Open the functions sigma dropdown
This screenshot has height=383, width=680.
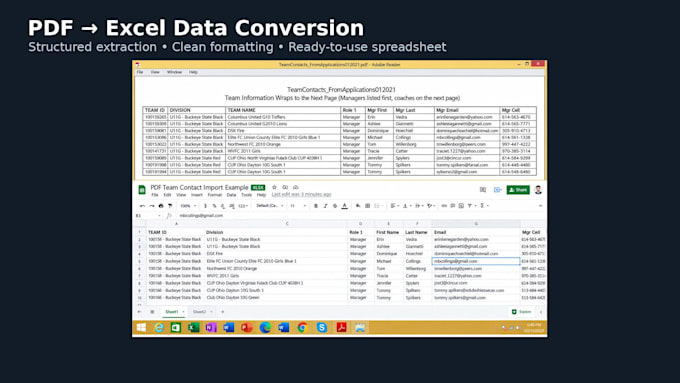click(484, 206)
